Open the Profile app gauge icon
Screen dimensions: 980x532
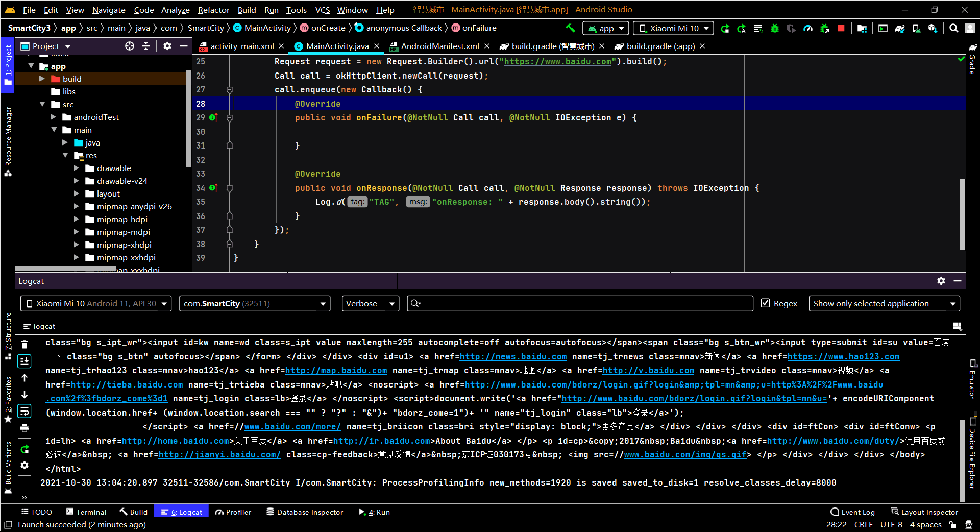pyautogui.click(x=808, y=29)
